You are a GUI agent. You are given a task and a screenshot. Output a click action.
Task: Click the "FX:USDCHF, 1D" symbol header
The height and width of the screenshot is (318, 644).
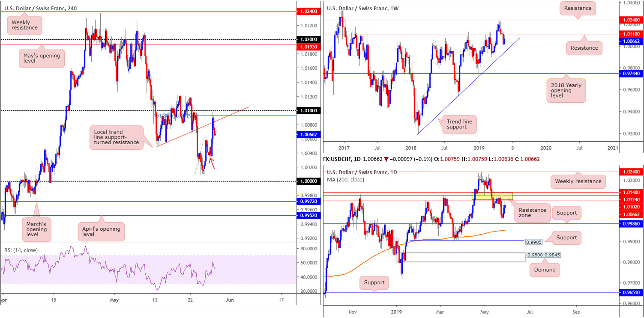pyautogui.click(x=343, y=159)
